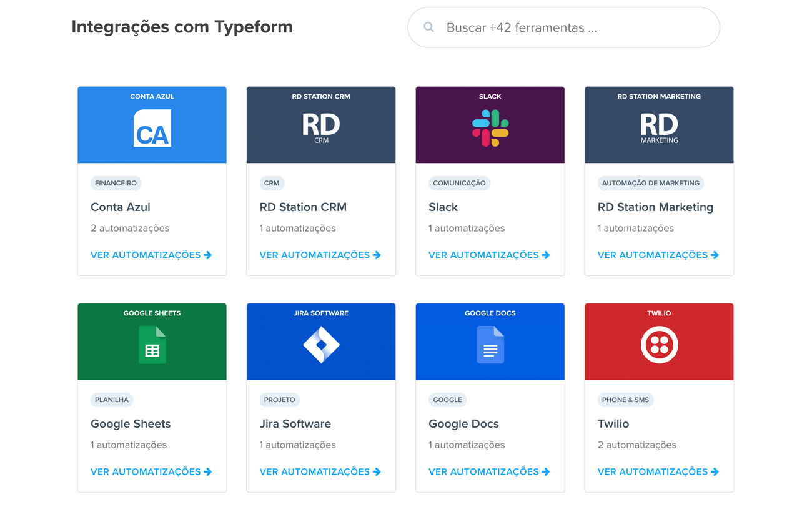
Task: Click the Financeiro category tag
Action: [x=116, y=183]
